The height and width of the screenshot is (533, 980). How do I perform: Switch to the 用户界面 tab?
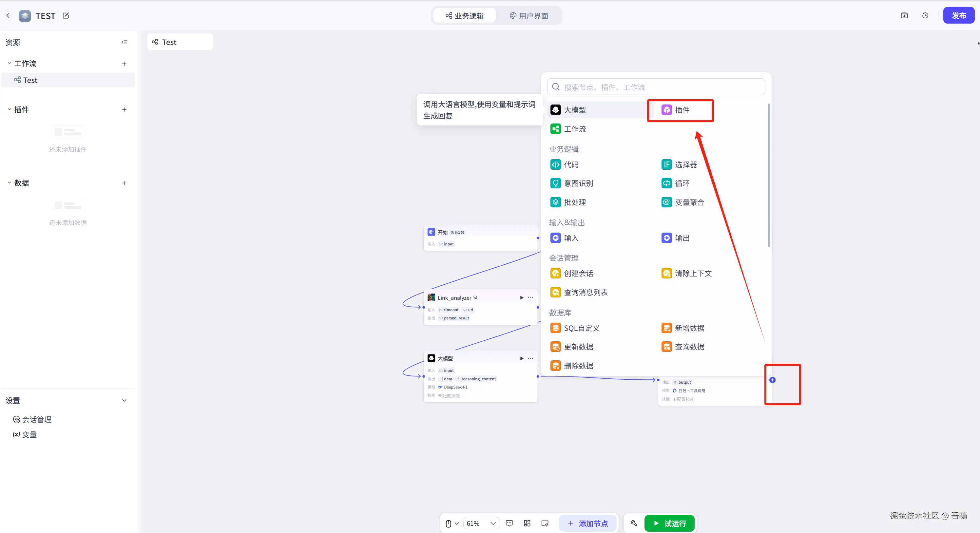529,16
